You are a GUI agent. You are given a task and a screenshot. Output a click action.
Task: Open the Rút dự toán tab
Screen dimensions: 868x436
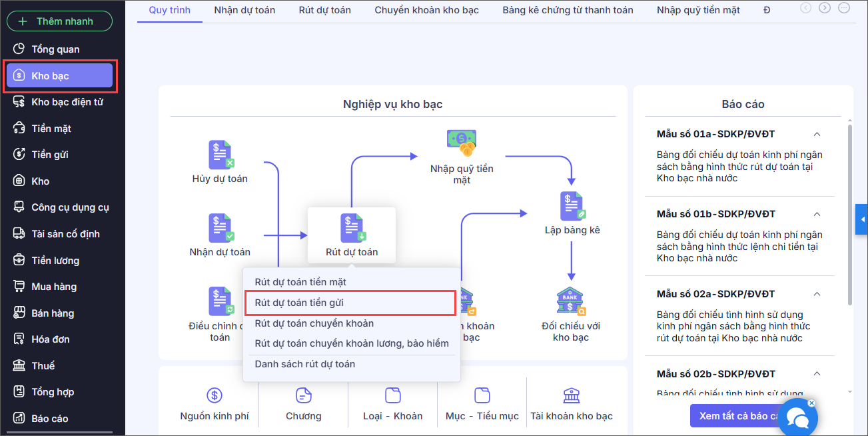pos(324,10)
